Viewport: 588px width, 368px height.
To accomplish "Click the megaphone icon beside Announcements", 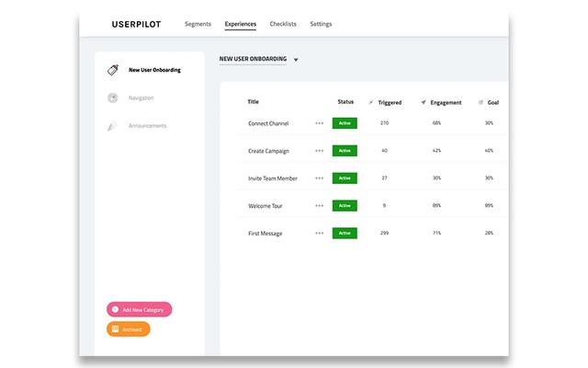I will [x=112, y=126].
